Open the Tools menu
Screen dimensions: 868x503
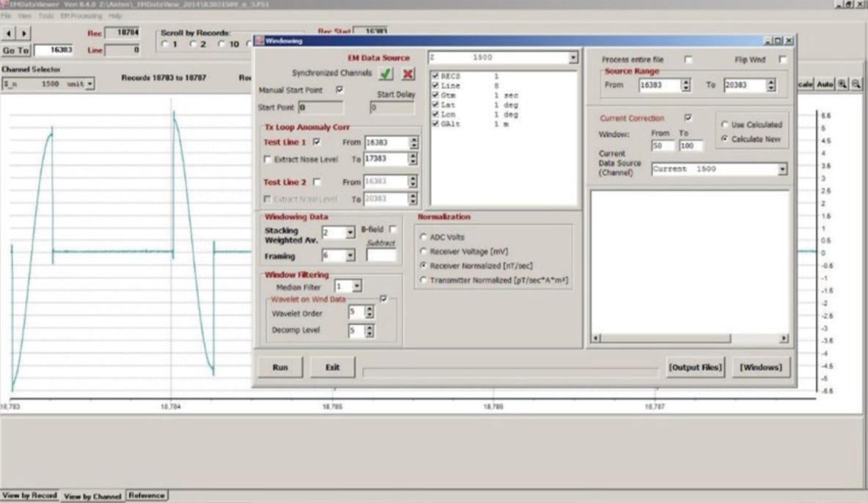pyautogui.click(x=46, y=15)
